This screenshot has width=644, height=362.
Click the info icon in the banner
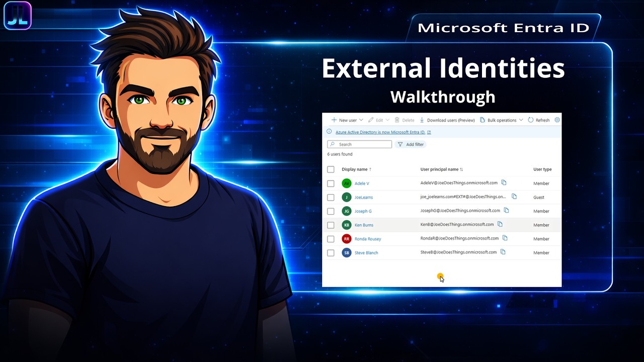[x=330, y=132]
